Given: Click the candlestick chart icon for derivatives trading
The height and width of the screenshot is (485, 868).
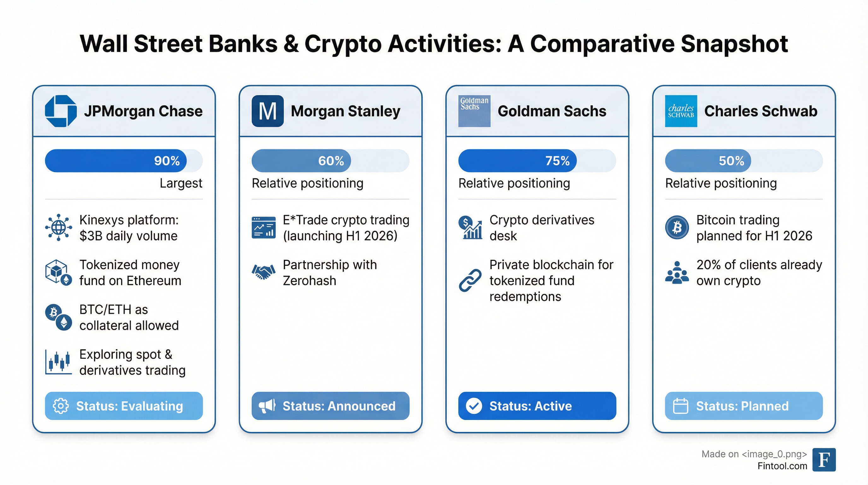Looking at the screenshot, I should pos(59,362).
